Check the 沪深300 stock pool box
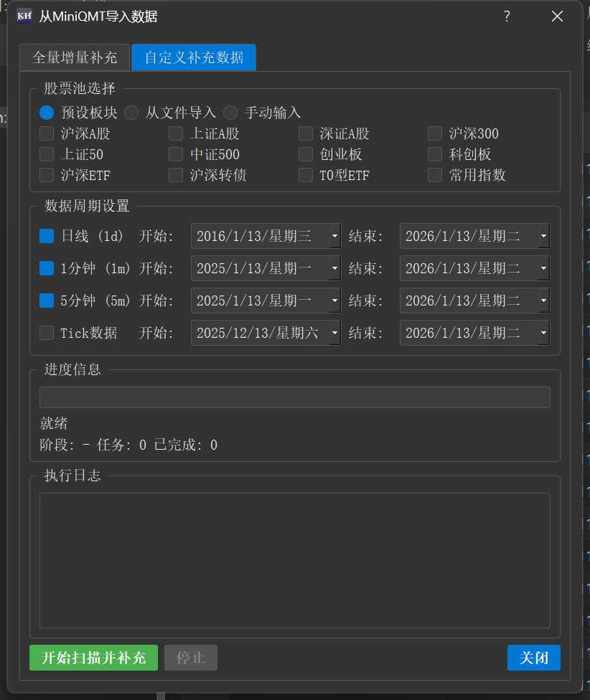Image resolution: width=590 pixels, height=700 pixels. pos(435,133)
